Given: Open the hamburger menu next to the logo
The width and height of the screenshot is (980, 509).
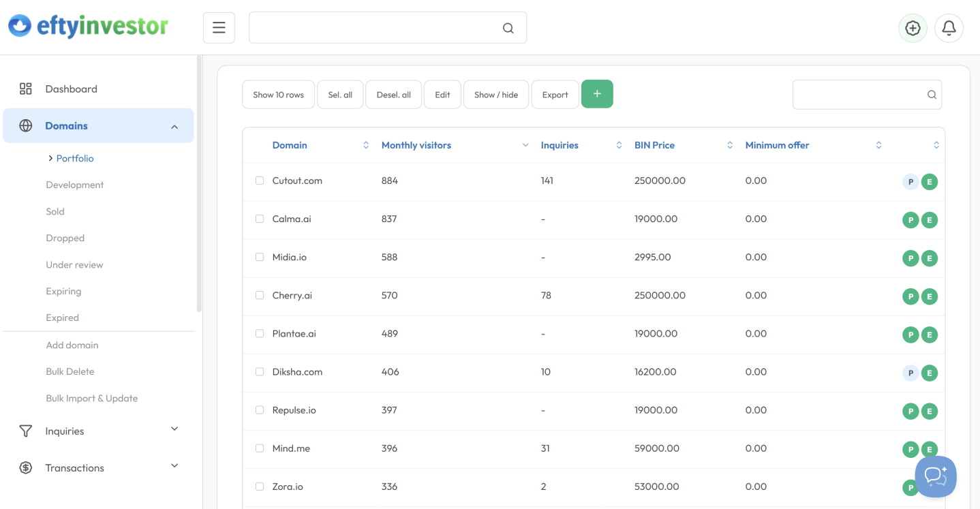Looking at the screenshot, I should click(218, 27).
